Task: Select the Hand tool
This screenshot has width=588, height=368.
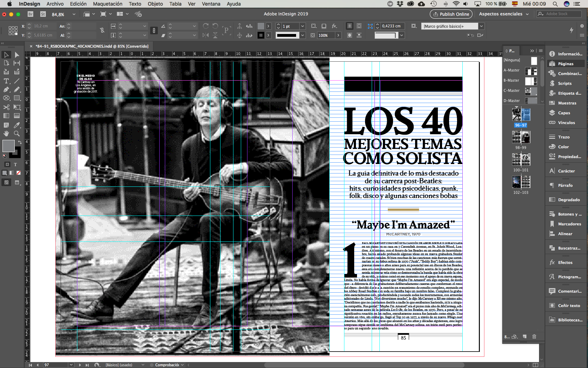Action: (6, 134)
